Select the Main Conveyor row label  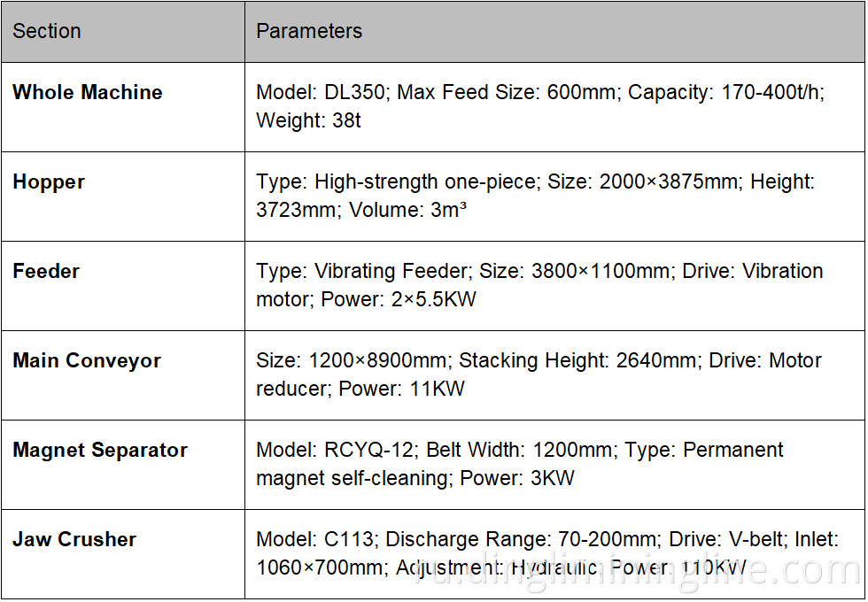coord(87,360)
